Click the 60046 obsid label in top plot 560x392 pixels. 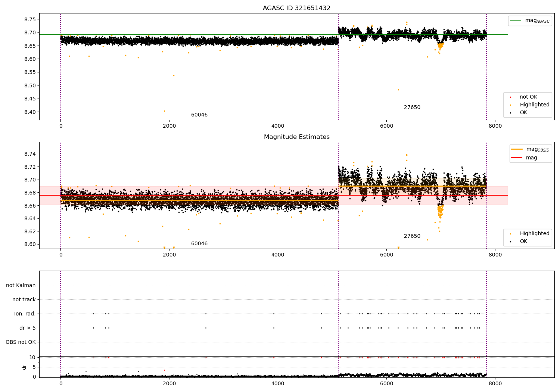[199, 115]
